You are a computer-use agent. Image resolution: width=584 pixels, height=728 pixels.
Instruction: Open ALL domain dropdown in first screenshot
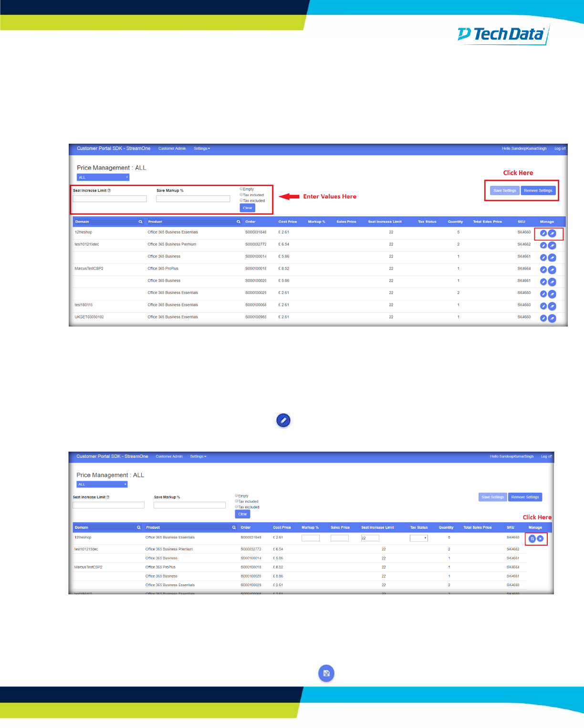pyautogui.click(x=103, y=177)
